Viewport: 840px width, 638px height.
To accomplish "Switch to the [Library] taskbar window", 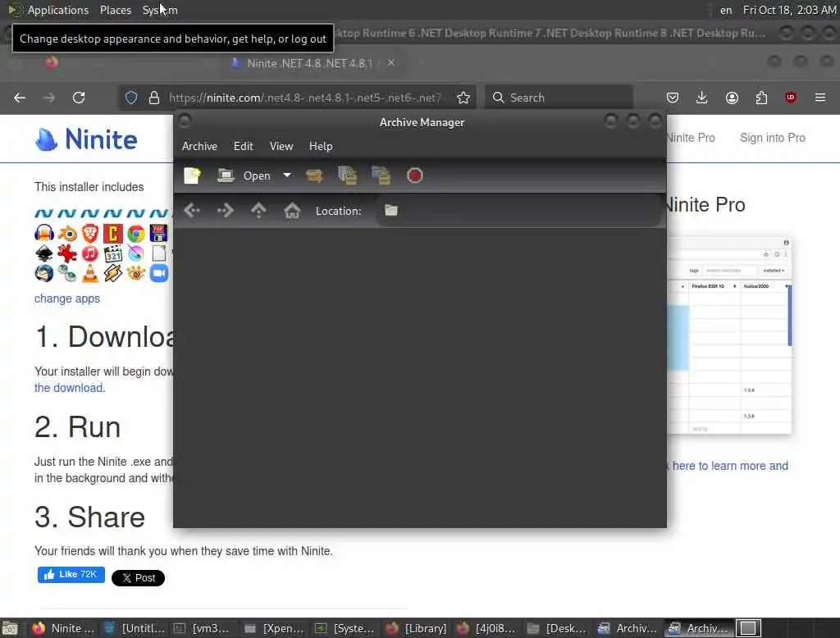I will (417, 628).
